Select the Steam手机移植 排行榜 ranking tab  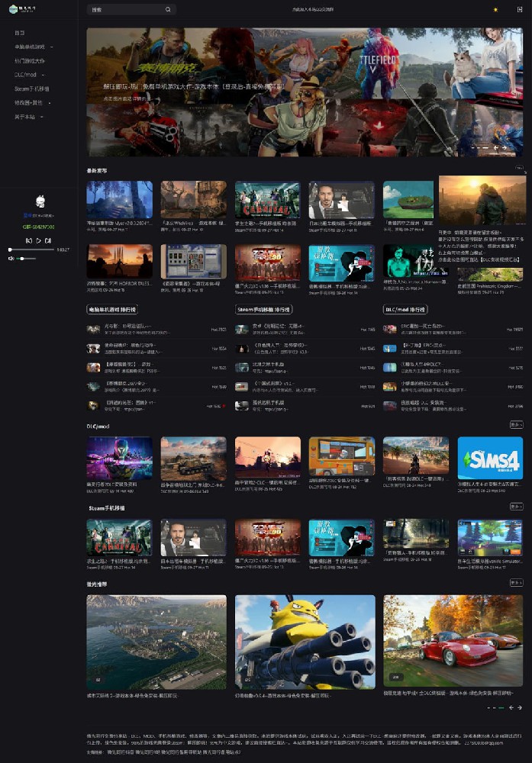click(264, 310)
